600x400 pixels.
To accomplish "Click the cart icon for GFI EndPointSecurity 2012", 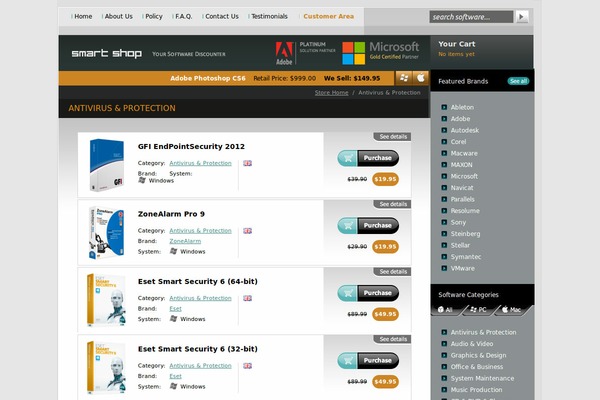I will tap(347, 158).
